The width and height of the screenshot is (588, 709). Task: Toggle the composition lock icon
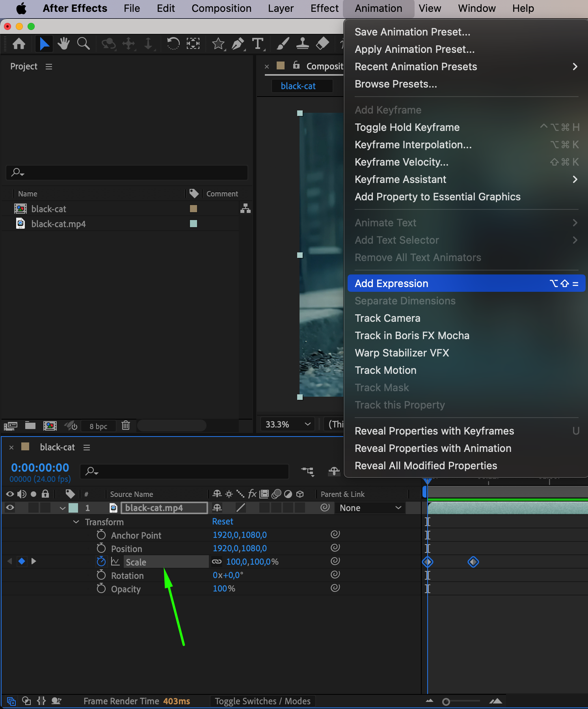point(296,65)
